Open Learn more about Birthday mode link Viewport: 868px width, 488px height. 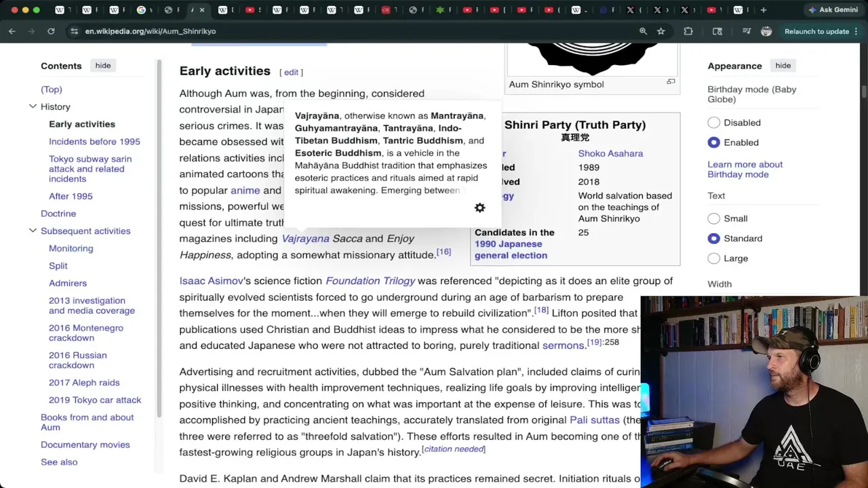tap(745, 169)
